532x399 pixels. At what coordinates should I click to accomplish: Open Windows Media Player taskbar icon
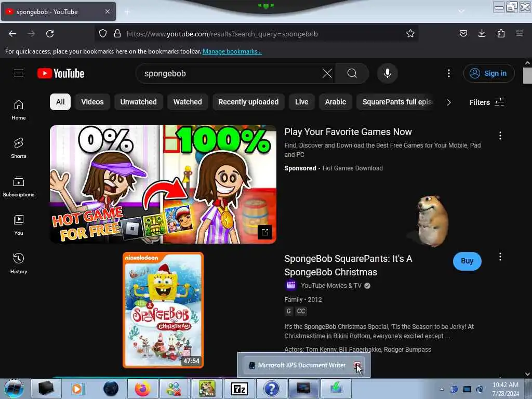pos(77,389)
